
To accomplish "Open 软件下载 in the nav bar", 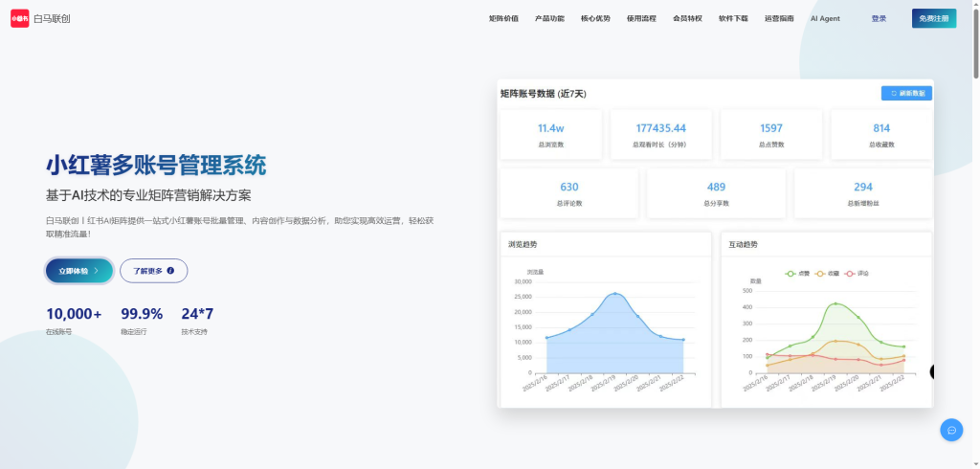I will coord(733,19).
